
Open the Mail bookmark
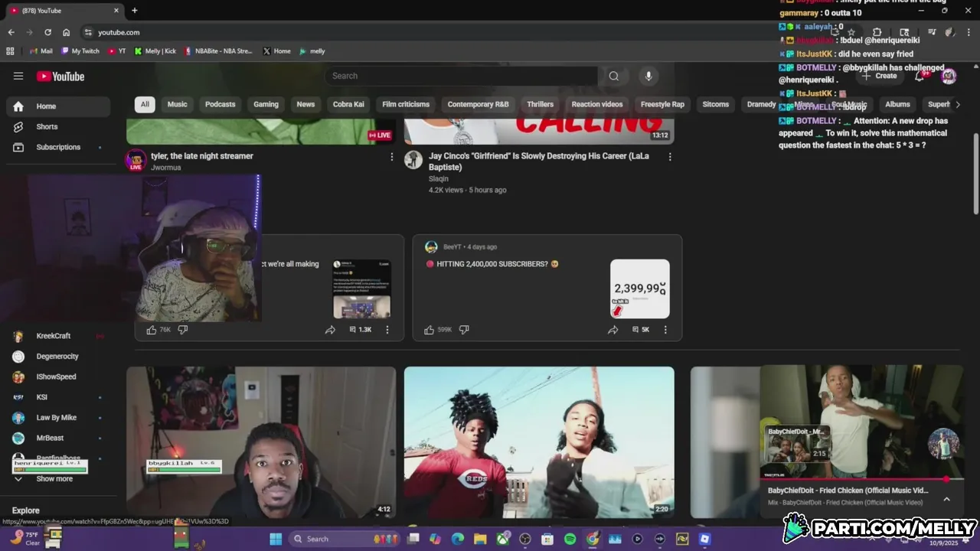tap(41, 51)
